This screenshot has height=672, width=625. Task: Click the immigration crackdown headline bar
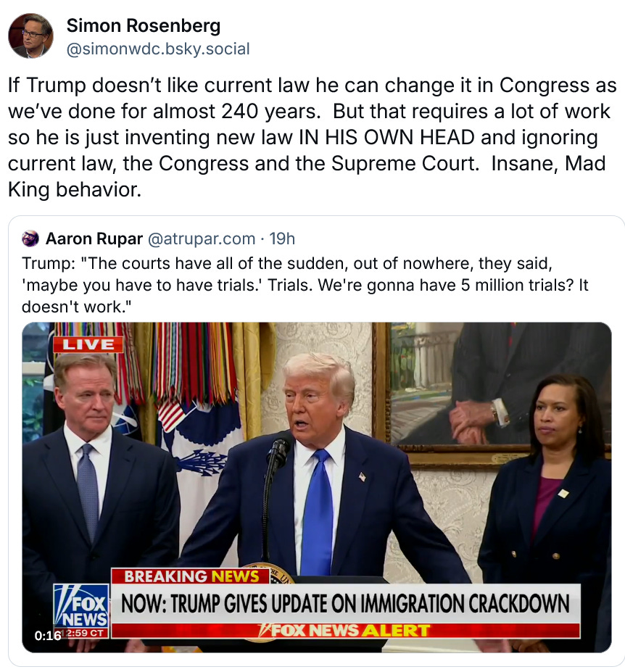[x=346, y=603]
